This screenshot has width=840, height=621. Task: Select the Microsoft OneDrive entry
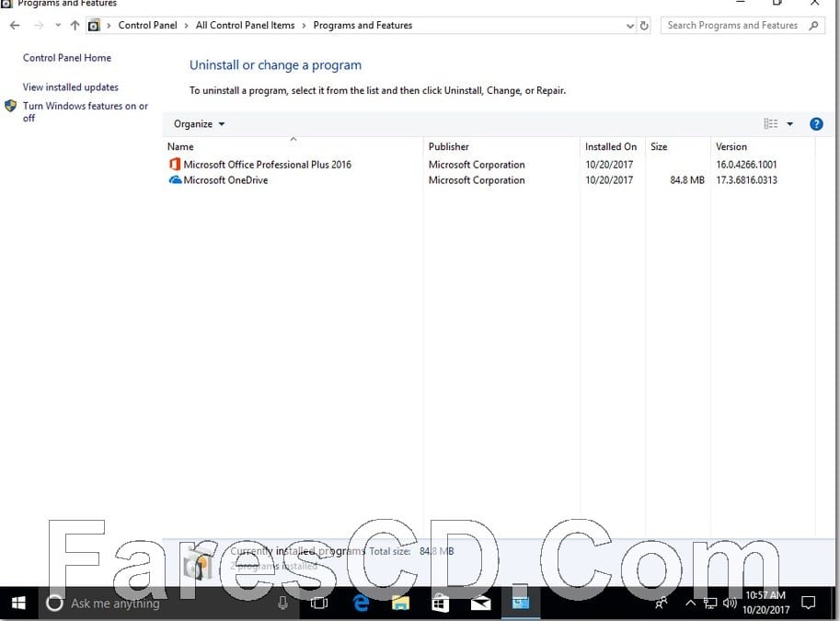(x=225, y=180)
